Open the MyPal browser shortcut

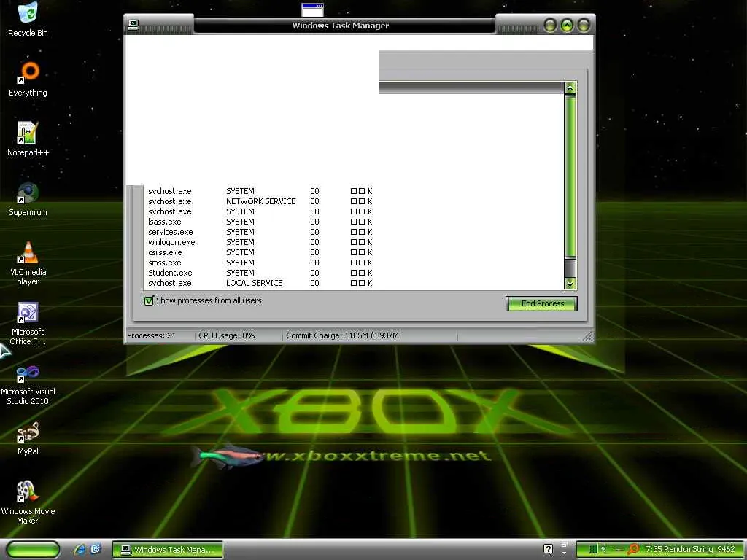tap(28, 439)
